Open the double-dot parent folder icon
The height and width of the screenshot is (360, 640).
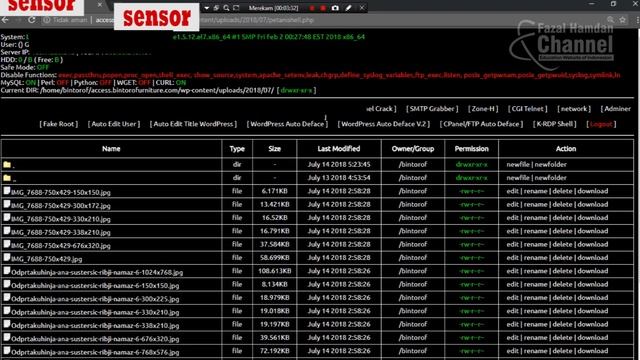tap(7, 178)
